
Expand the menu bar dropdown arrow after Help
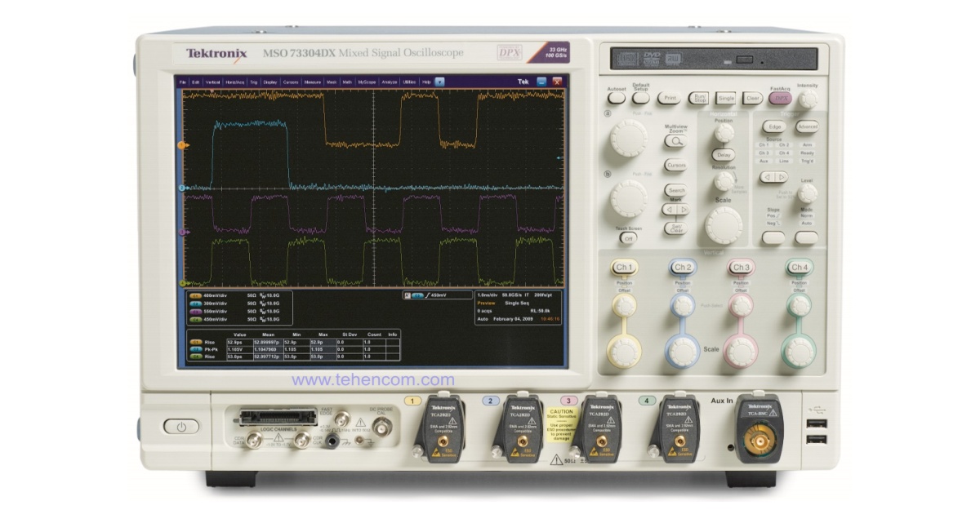(x=439, y=82)
